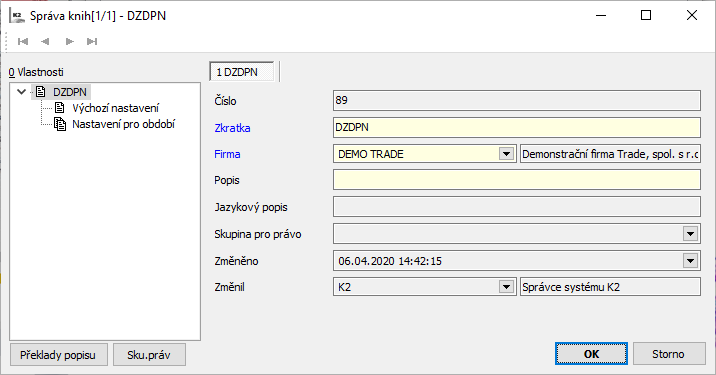Cancel with the Storno button
The image size is (716, 375).
[669, 354]
